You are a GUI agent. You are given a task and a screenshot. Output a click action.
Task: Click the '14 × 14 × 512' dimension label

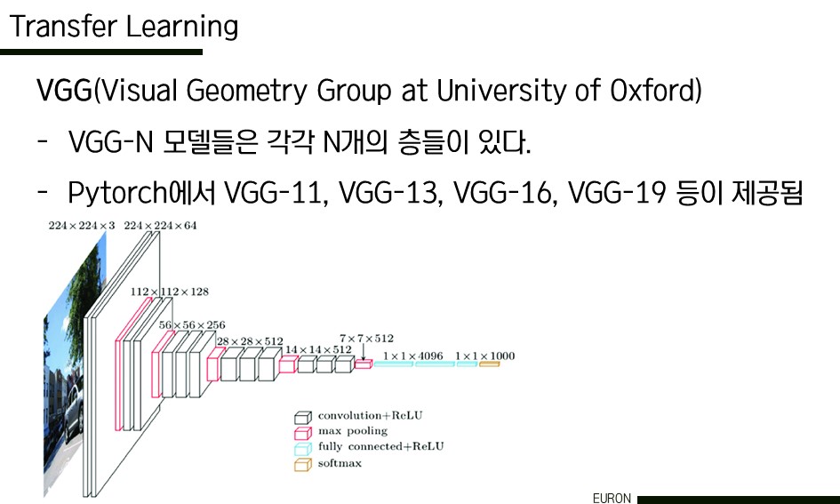pyautogui.click(x=318, y=349)
